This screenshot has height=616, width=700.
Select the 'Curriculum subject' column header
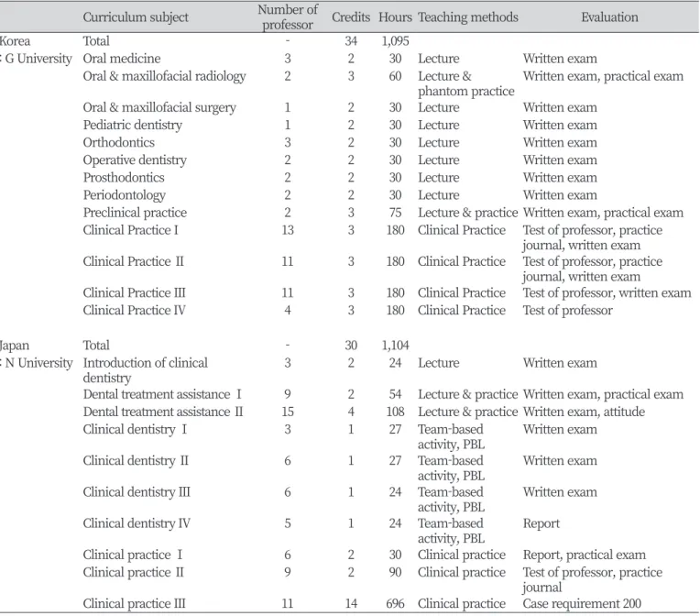click(136, 17)
